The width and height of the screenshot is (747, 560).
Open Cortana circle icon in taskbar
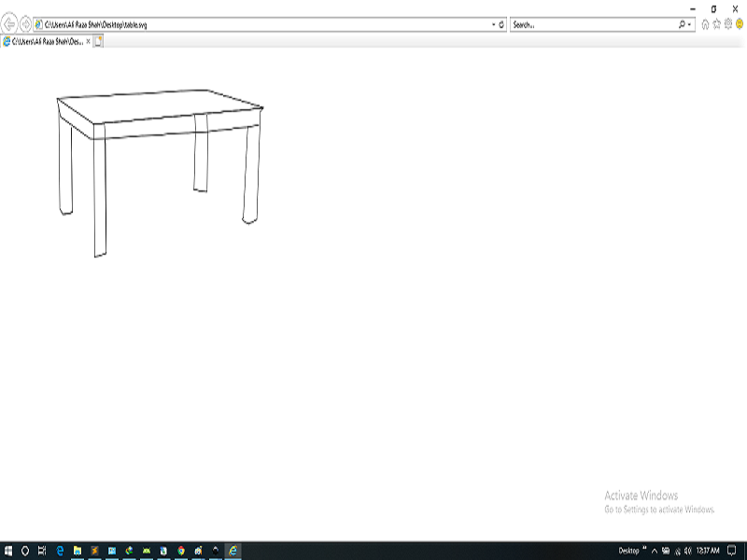pyautogui.click(x=25, y=551)
